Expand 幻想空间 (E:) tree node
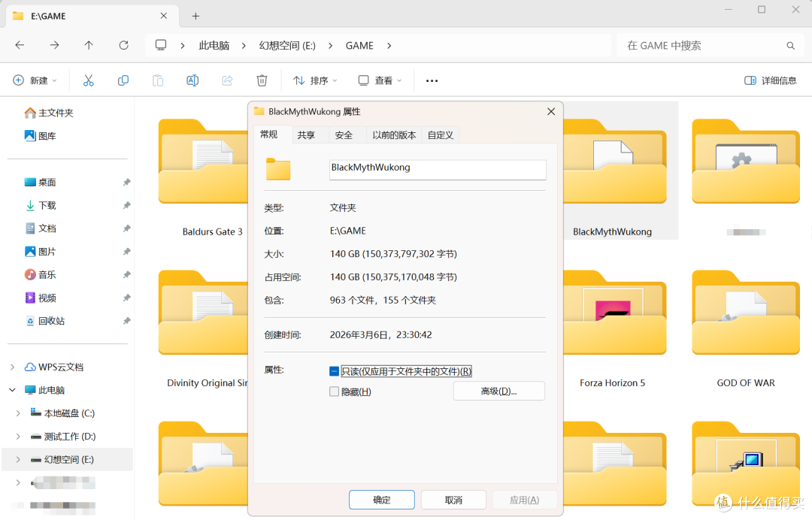The image size is (812, 520). (18, 459)
